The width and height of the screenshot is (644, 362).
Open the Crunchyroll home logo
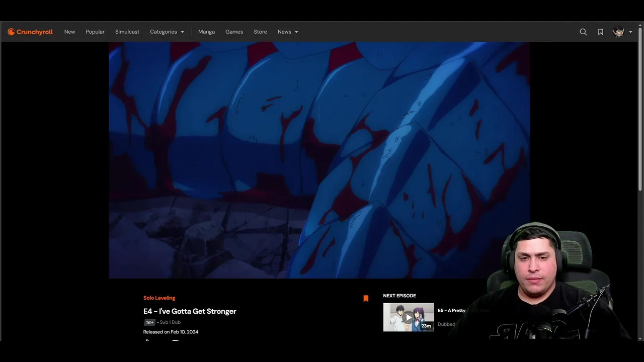point(30,32)
